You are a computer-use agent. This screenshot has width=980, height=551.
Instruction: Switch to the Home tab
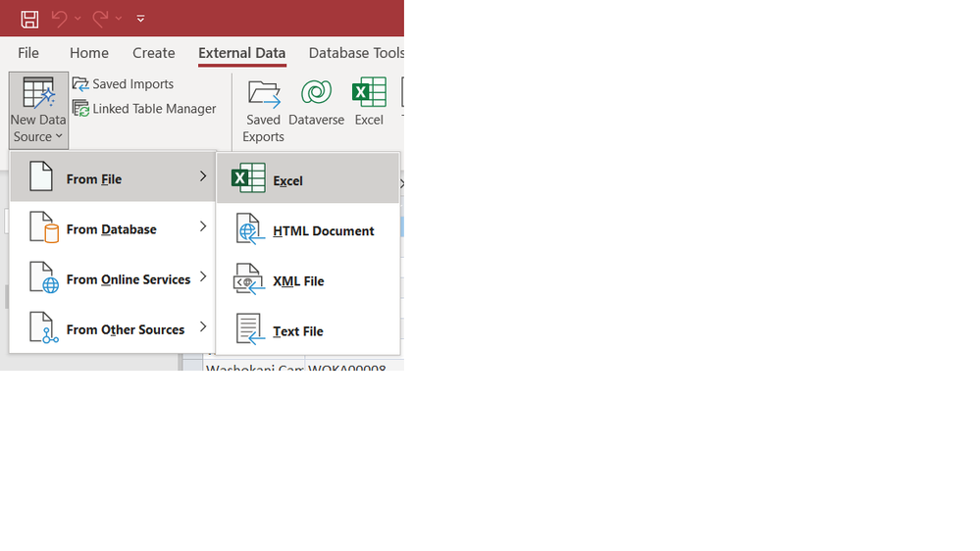coord(89,53)
